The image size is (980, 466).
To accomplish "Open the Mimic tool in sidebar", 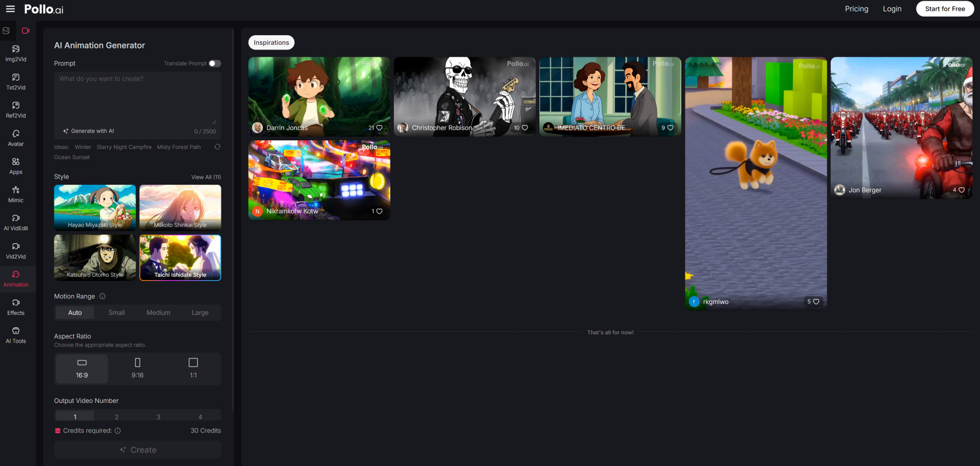I will (16, 194).
